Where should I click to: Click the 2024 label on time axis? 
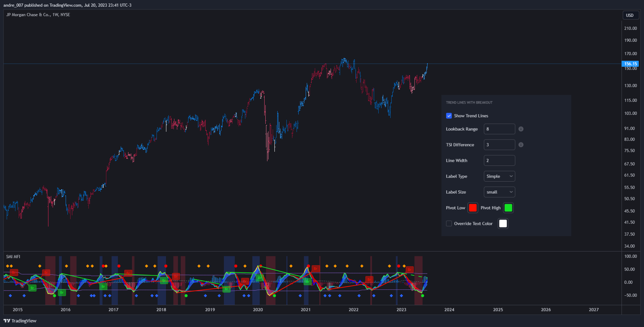click(449, 310)
